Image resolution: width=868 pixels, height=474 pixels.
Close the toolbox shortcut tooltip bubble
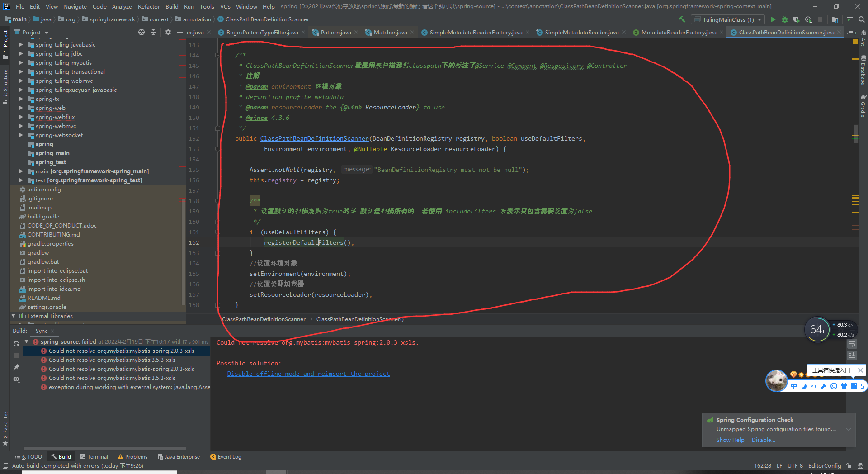[x=860, y=370]
